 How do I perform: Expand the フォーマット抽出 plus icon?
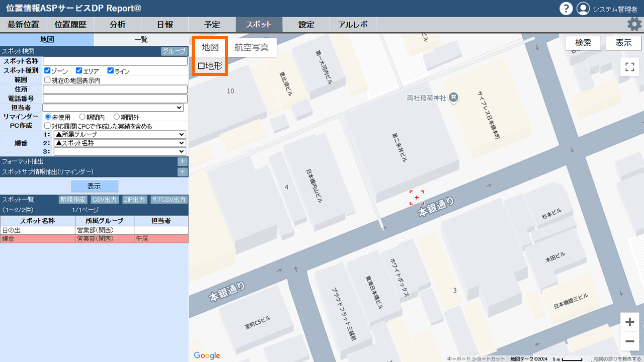tap(183, 162)
